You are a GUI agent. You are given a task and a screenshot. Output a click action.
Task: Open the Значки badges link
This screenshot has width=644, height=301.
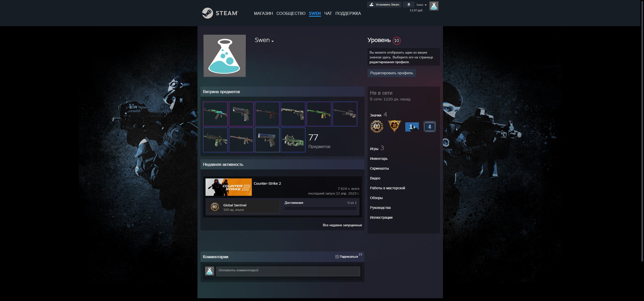[x=379, y=115]
